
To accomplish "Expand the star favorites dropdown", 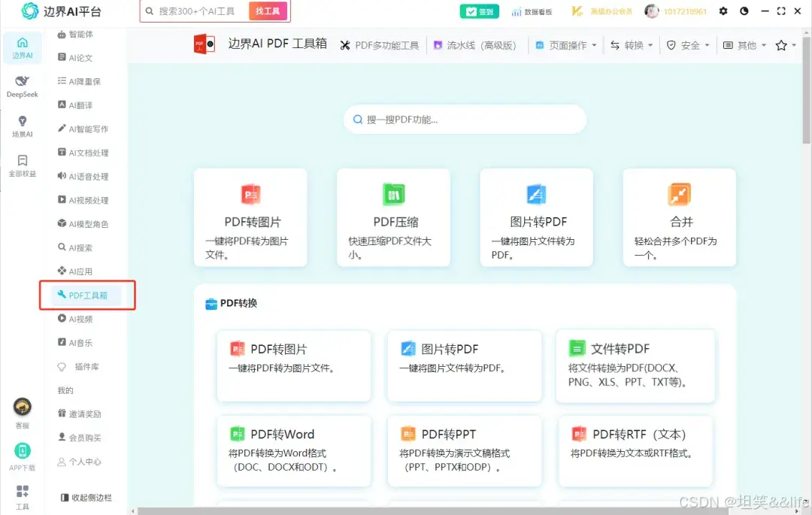I will [786, 46].
